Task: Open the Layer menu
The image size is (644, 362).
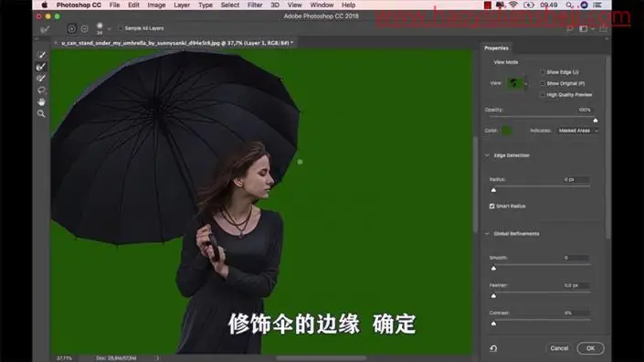Action: pyautogui.click(x=182, y=5)
